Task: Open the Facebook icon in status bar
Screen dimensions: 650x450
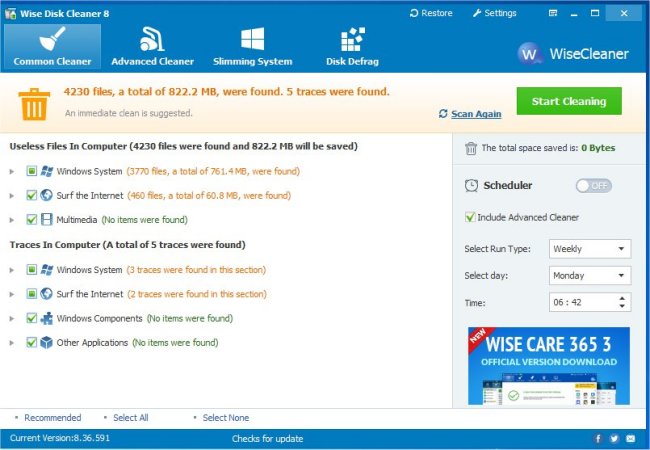Action: click(x=598, y=438)
